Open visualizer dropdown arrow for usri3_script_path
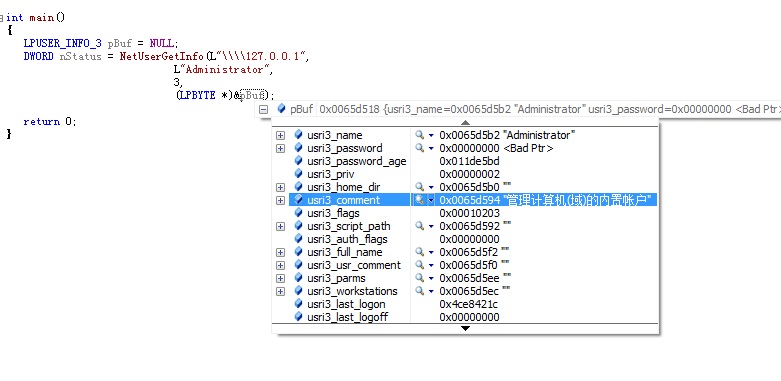This screenshot has height=381, width=781. pos(431,226)
